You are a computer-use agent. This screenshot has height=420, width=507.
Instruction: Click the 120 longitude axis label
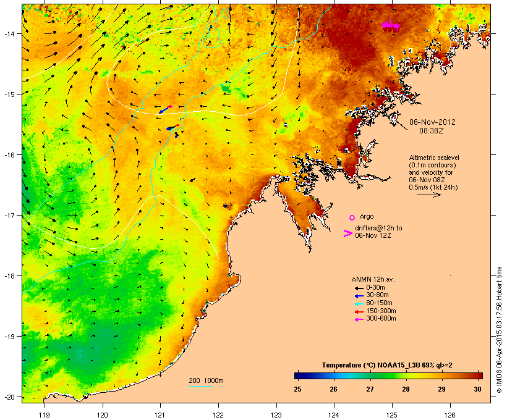103,415
